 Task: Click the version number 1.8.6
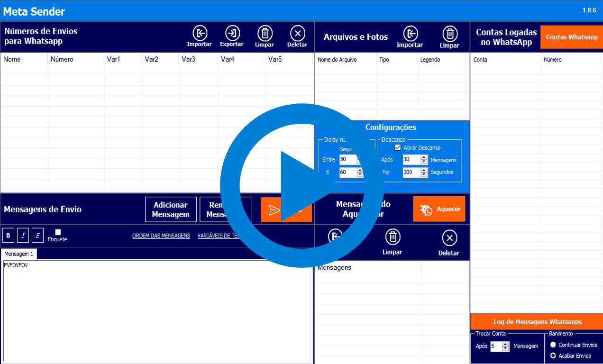pyautogui.click(x=589, y=10)
